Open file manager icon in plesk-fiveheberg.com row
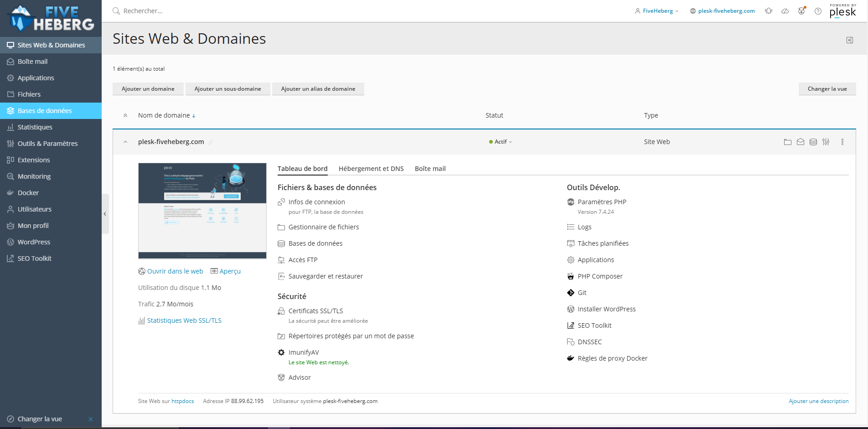Viewport: 868px width, 429px height. pos(787,142)
